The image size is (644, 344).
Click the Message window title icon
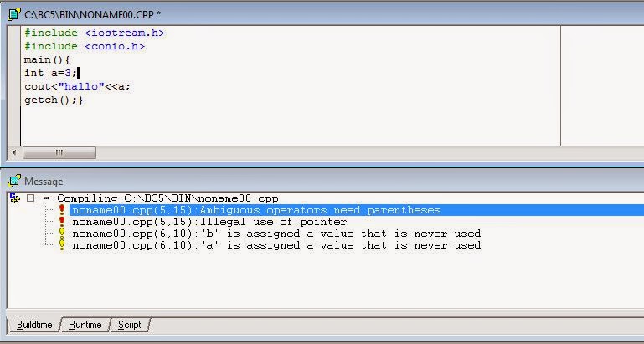14,181
